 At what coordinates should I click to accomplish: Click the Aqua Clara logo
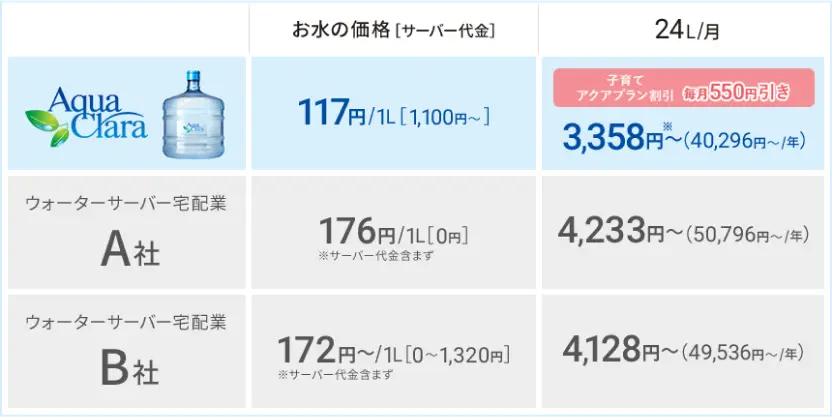(x=86, y=116)
